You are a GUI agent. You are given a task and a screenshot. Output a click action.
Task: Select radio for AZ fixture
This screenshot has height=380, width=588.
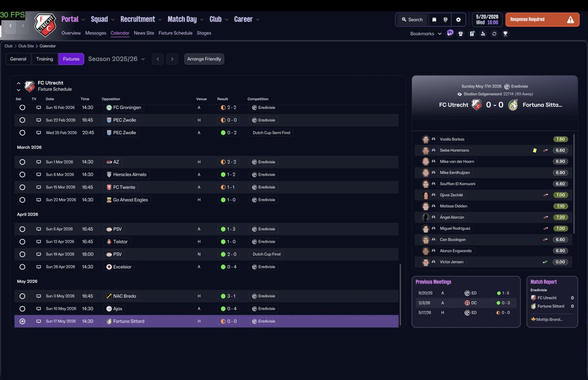[x=22, y=162]
